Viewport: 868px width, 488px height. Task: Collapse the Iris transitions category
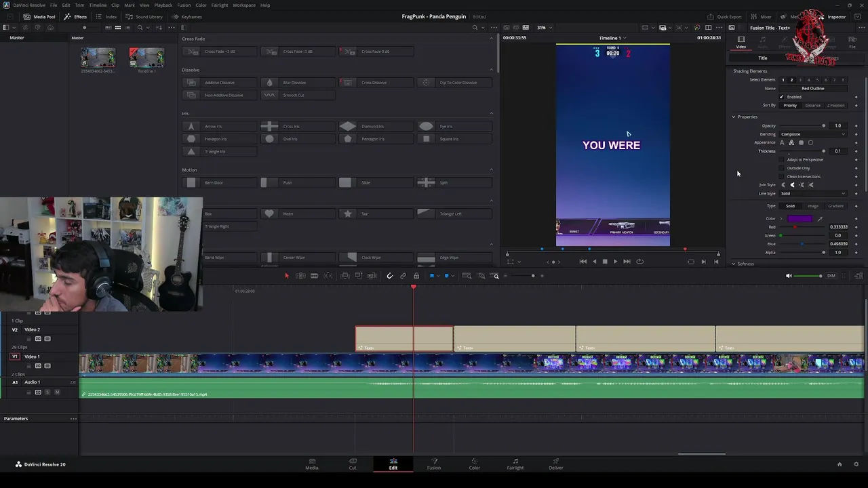[492, 114]
